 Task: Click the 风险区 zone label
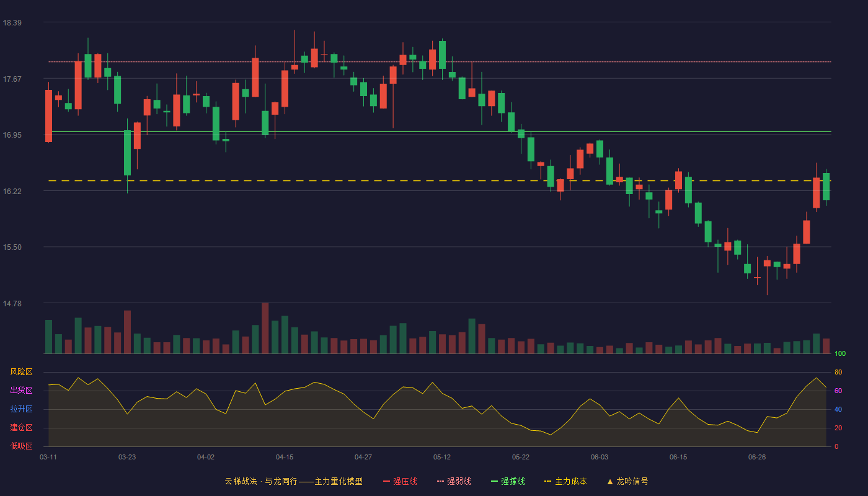click(x=21, y=372)
